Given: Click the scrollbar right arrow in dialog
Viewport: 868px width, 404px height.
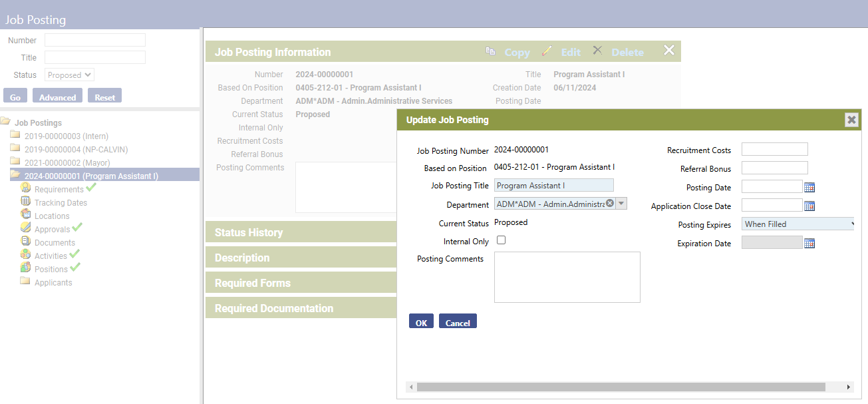Looking at the screenshot, I should tap(849, 387).
